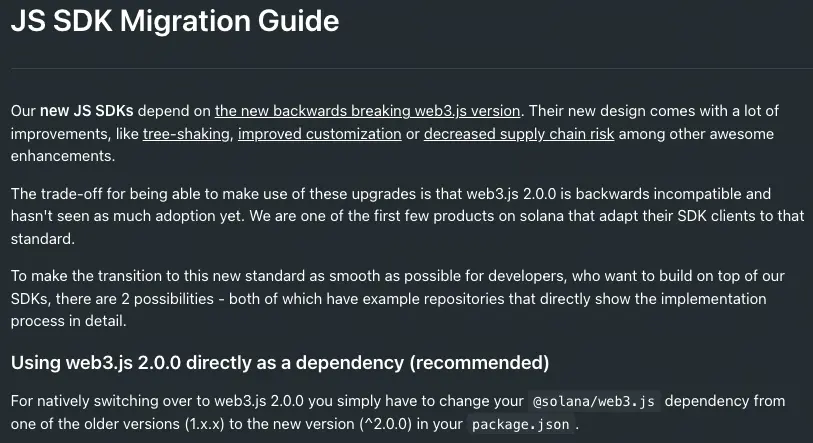Click the process in detail text
This screenshot has width=813, height=443.
click(68, 321)
